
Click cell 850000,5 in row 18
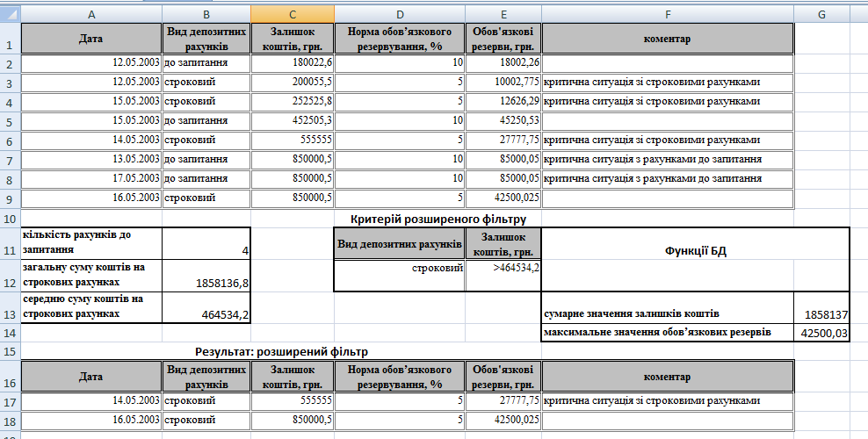click(x=293, y=421)
